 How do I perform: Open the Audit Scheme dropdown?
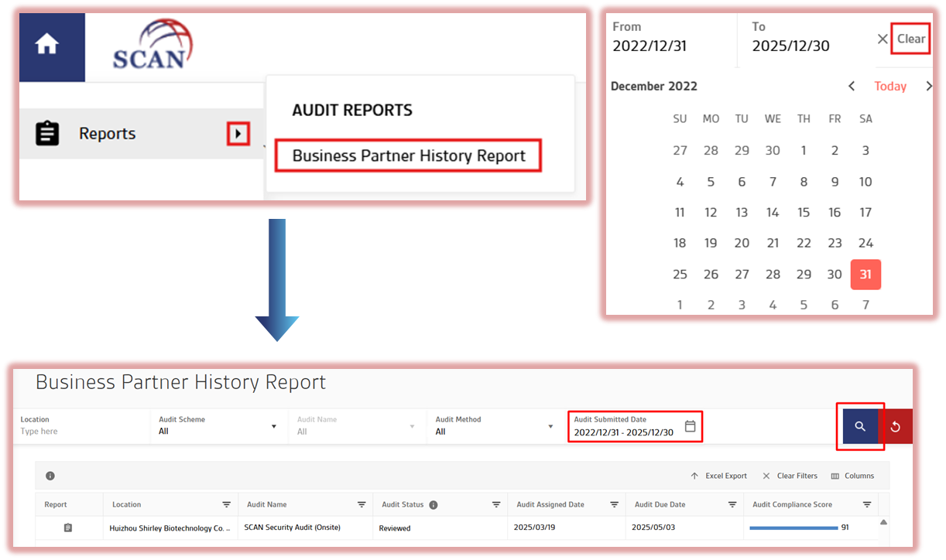pyautogui.click(x=218, y=426)
